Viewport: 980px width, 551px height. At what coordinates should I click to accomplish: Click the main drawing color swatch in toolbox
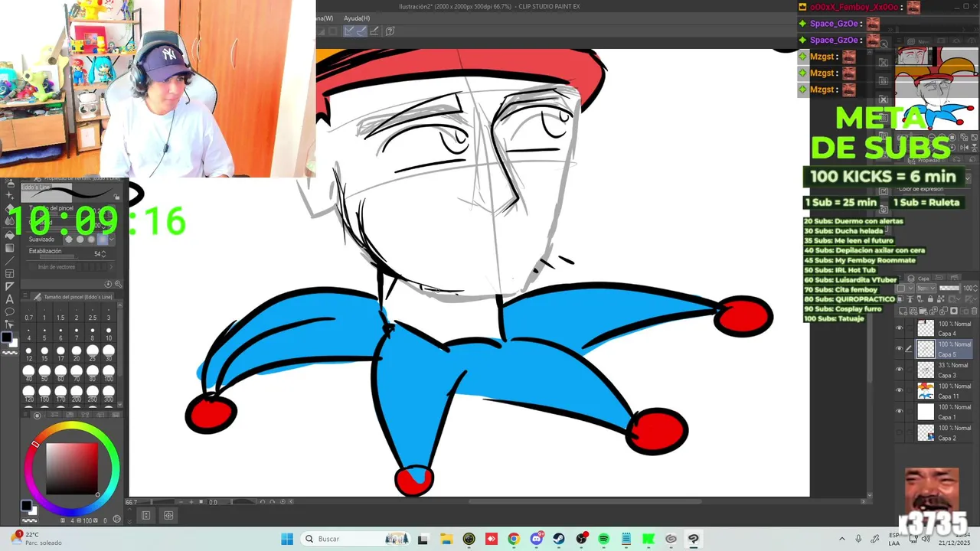pos(6,337)
